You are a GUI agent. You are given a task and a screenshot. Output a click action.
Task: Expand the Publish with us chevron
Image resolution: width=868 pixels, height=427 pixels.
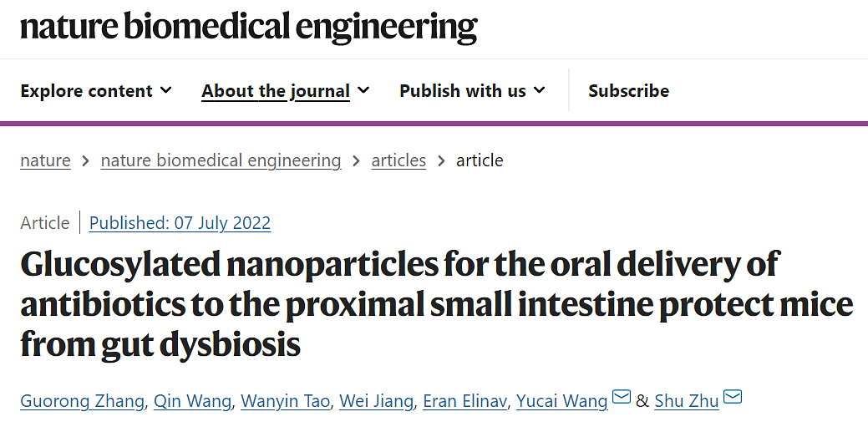539,90
